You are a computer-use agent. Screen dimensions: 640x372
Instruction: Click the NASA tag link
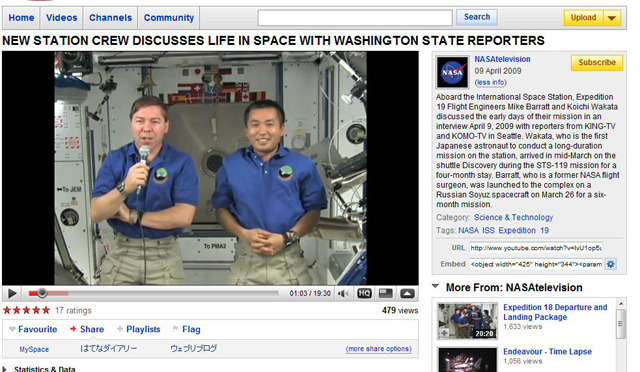point(468,230)
